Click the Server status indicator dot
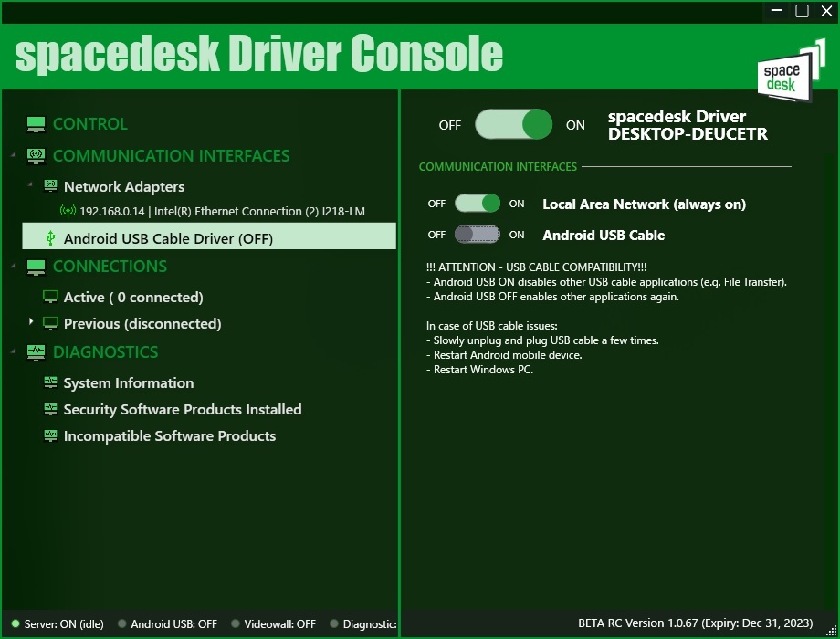This screenshot has height=639, width=840. coord(16,623)
